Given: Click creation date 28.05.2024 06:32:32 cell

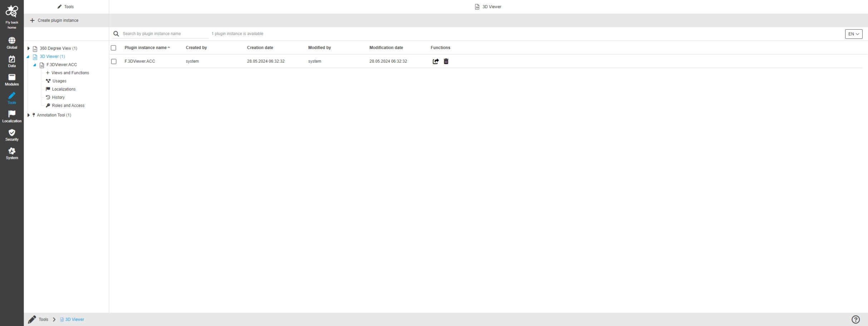Looking at the screenshot, I should pos(266,61).
